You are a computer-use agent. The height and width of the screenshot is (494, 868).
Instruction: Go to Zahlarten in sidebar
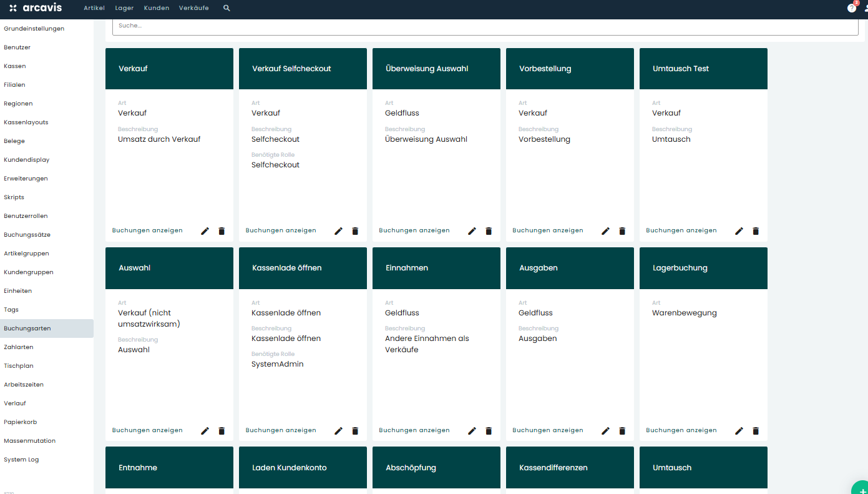[19, 347]
